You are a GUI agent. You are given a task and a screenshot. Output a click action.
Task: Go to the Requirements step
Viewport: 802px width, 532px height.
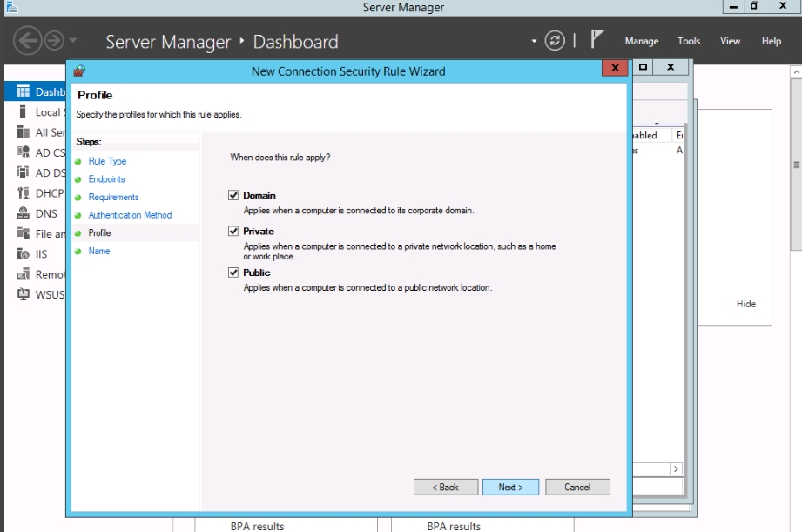pyautogui.click(x=113, y=197)
